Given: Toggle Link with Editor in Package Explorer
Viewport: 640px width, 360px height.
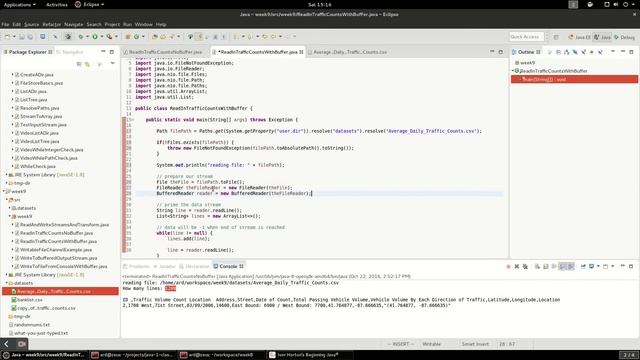Looking at the screenshot, I should coord(87,64).
